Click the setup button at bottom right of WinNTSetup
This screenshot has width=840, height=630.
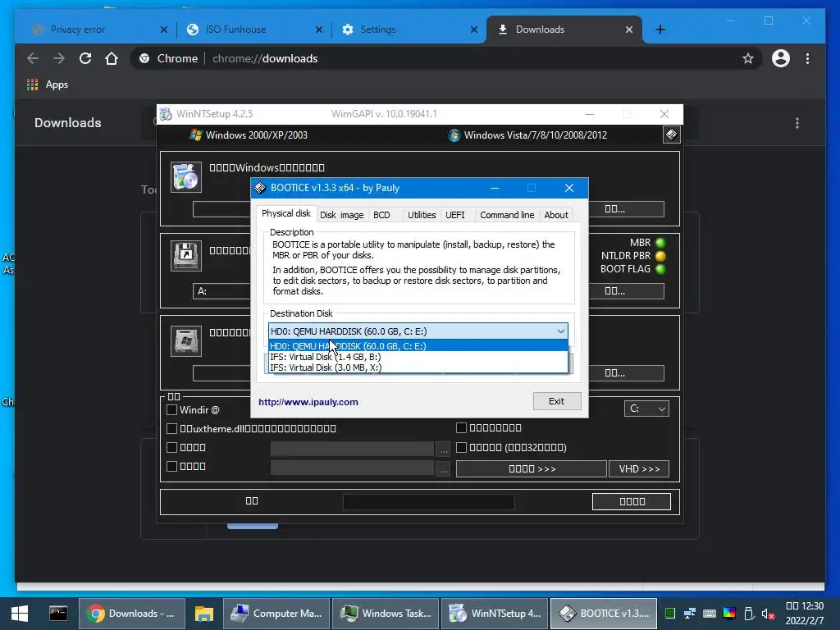pos(632,501)
